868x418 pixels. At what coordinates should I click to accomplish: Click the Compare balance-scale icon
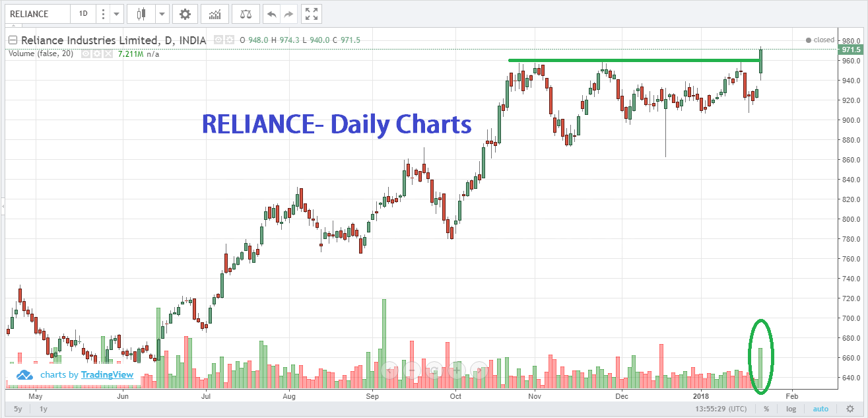tap(246, 13)
